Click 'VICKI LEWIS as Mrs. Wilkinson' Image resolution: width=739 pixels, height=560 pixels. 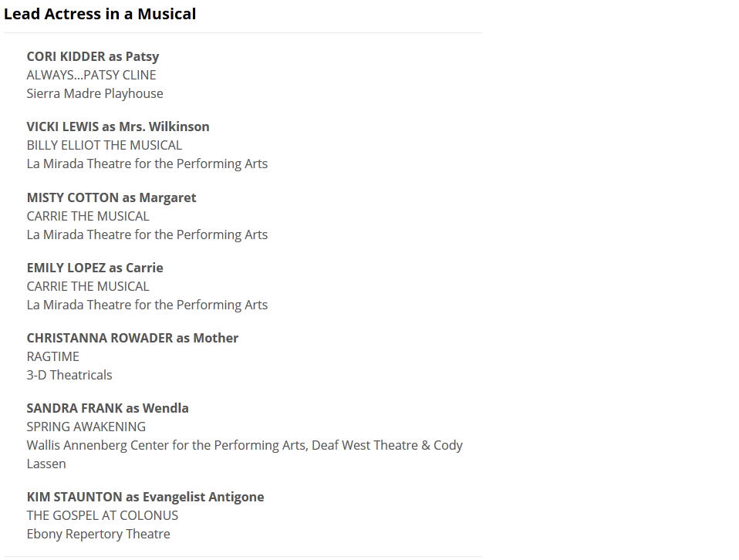click(118, 127)
